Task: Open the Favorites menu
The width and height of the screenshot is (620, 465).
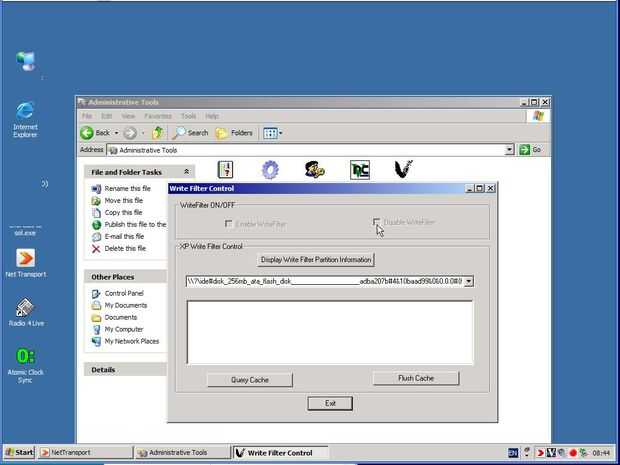Action: point(158,116)
